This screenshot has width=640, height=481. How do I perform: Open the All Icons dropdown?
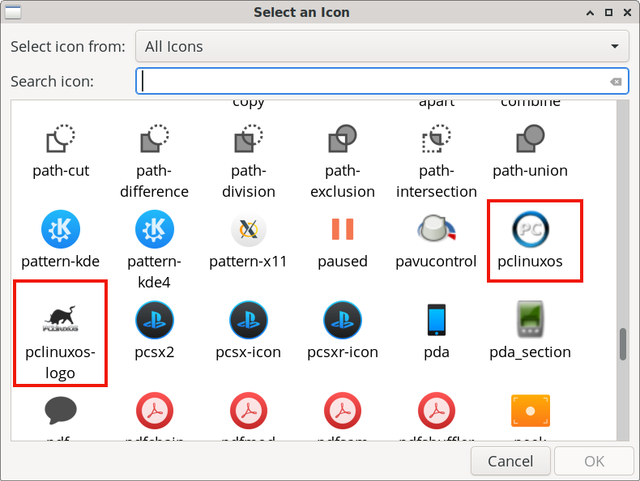[382, 47]
